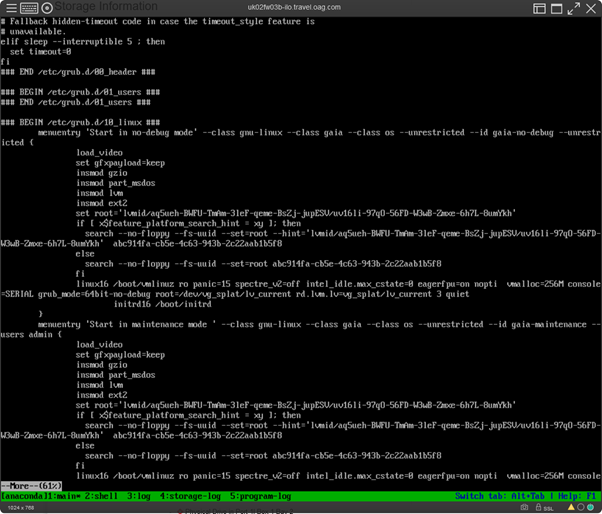Click the record/target circle icon in header
The width and height of the screenshot is (602, 514).
(47, 8)
